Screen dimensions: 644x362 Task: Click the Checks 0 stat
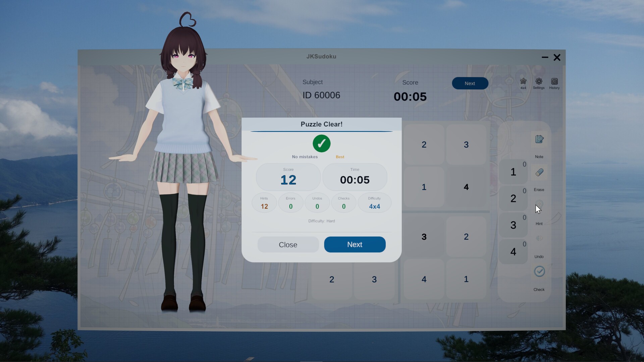pos(343,203)
